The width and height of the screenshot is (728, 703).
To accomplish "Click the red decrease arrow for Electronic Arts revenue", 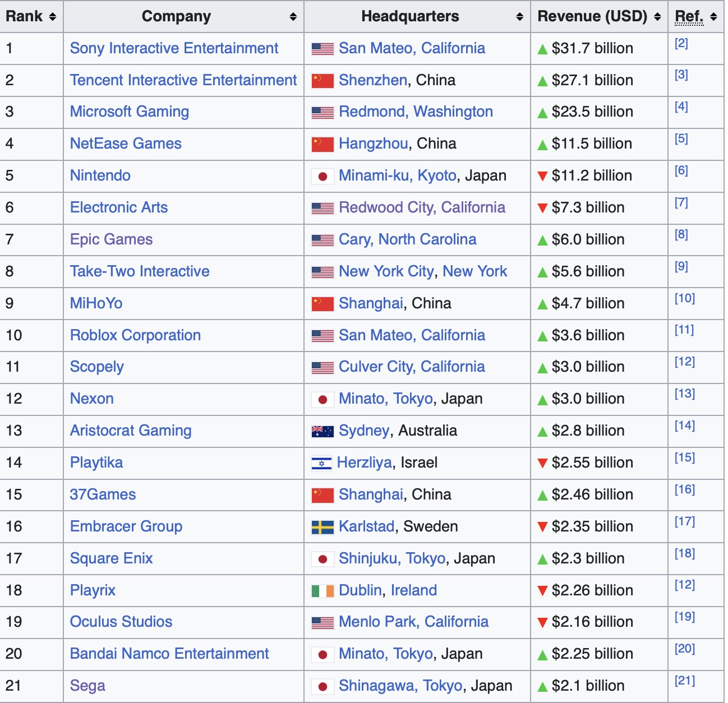I will pos(542,208).
